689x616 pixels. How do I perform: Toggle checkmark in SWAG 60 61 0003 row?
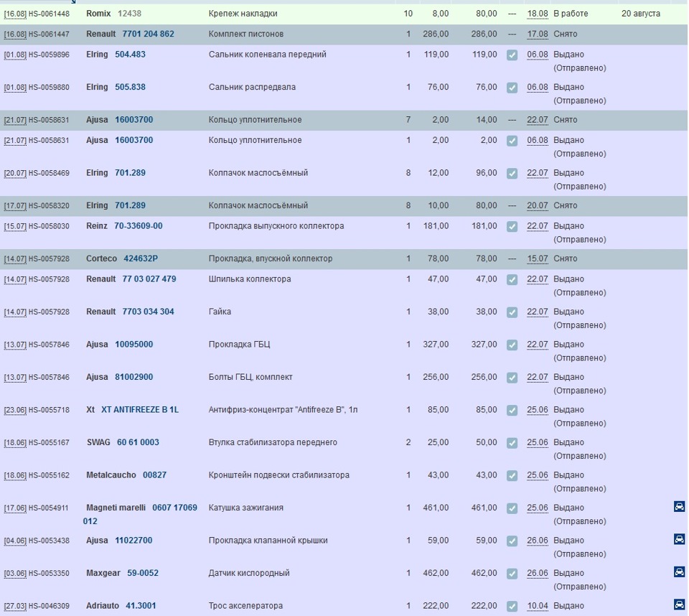512,443
